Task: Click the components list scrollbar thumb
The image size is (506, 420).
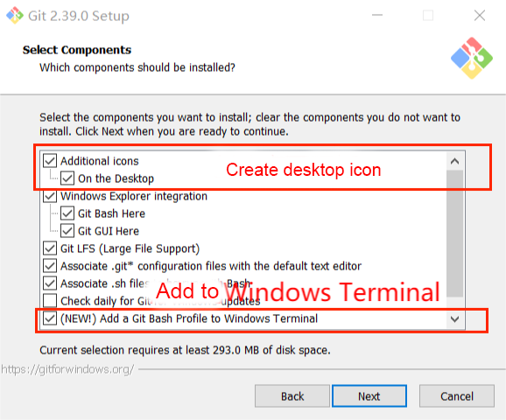Action: pyautogui.click(x=455, y=234)
